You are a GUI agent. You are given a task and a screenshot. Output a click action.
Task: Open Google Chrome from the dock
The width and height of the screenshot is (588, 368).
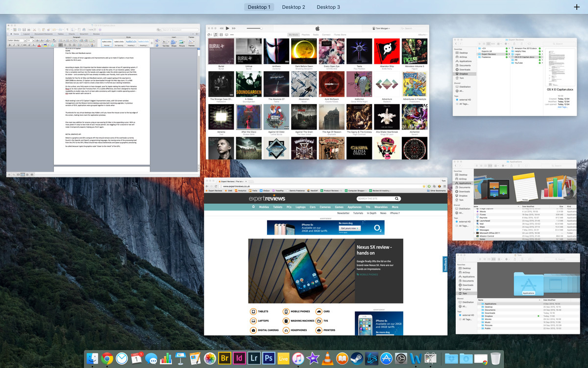click(107, 359)
